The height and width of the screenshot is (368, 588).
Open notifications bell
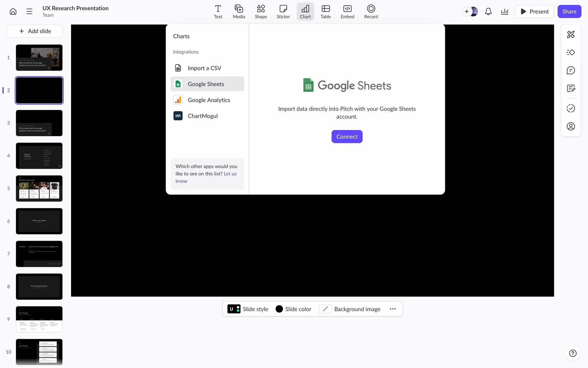(x=488, y=12)
